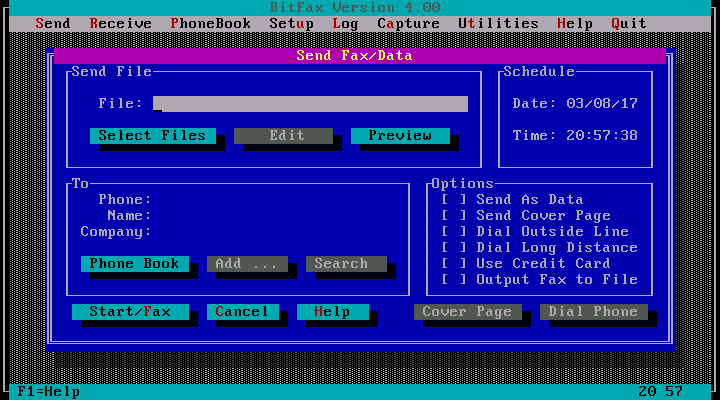Click the Start/Fax button

[x=130, y=312]
